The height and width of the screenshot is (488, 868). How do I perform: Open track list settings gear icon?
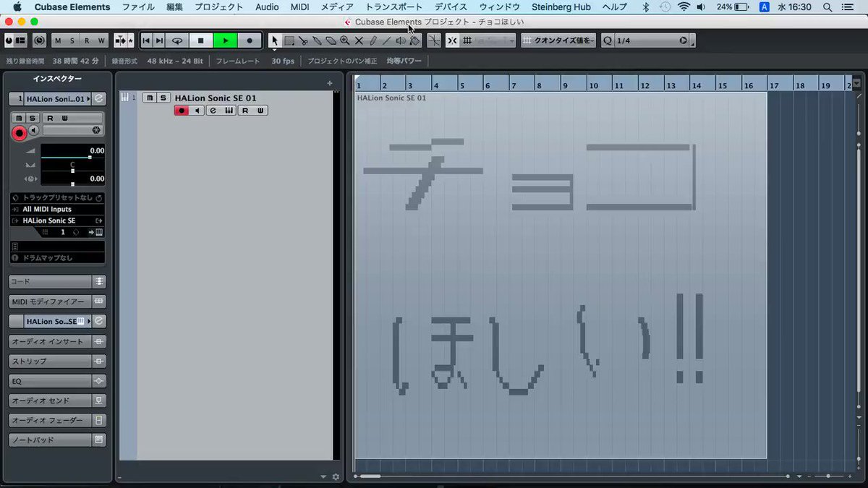click(336, 476)
